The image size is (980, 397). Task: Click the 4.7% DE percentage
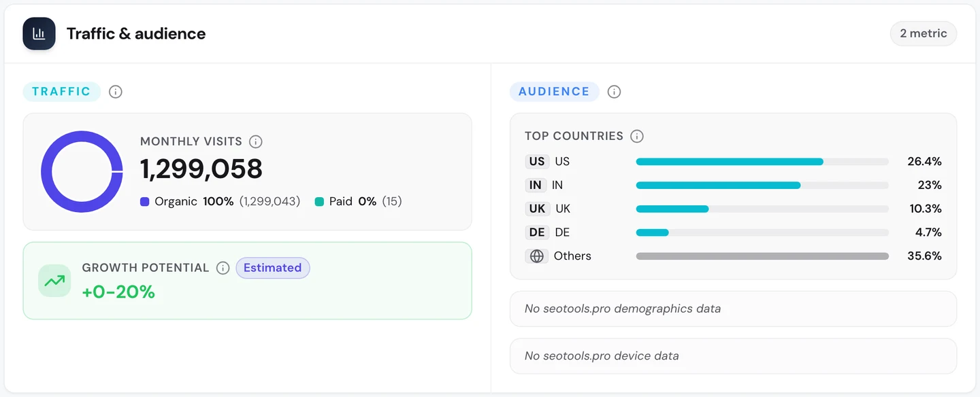(928, 232)
